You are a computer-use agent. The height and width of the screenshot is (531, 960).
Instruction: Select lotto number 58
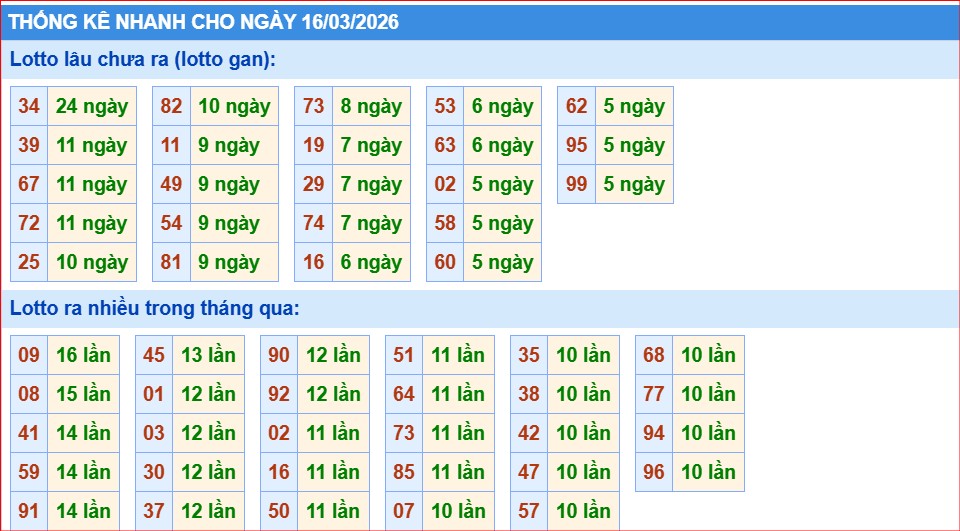[445, 223]
